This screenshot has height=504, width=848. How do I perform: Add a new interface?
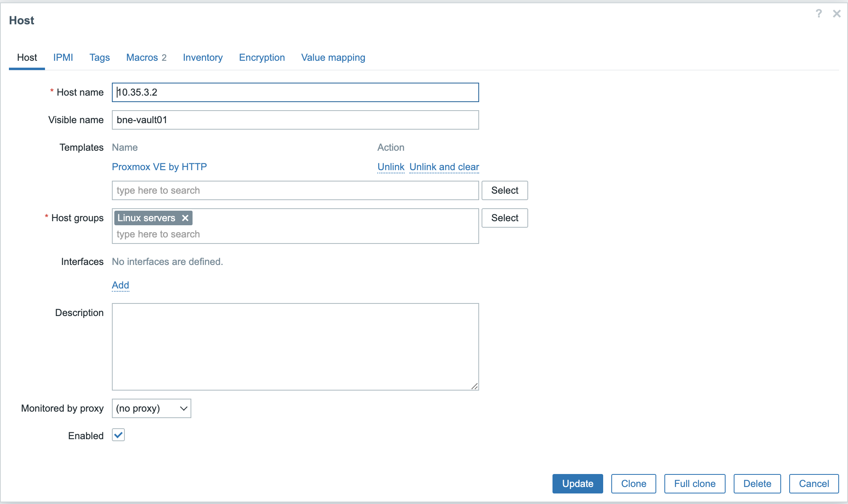click(x=120, y=285)
